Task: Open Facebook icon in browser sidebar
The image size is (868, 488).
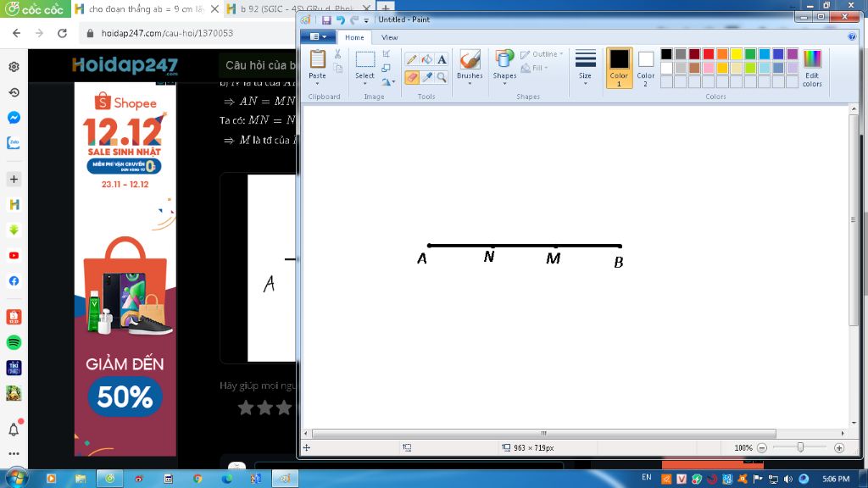Action: pos(14,281)
